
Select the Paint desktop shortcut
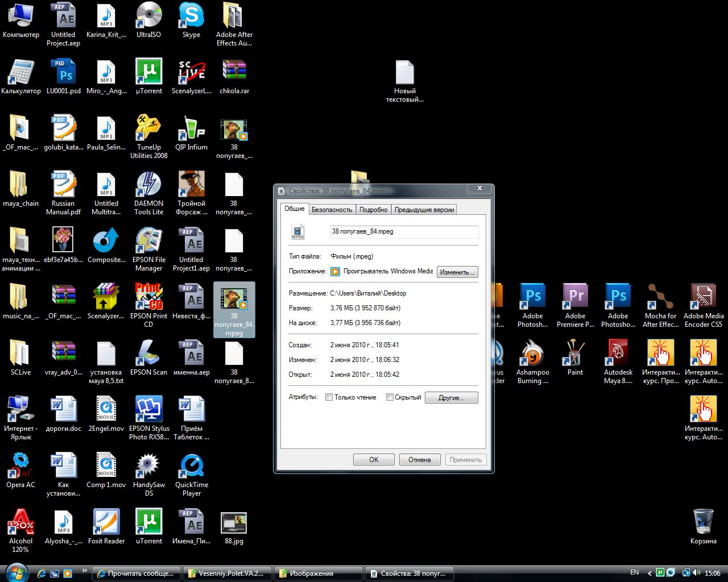tap(575, 358)
